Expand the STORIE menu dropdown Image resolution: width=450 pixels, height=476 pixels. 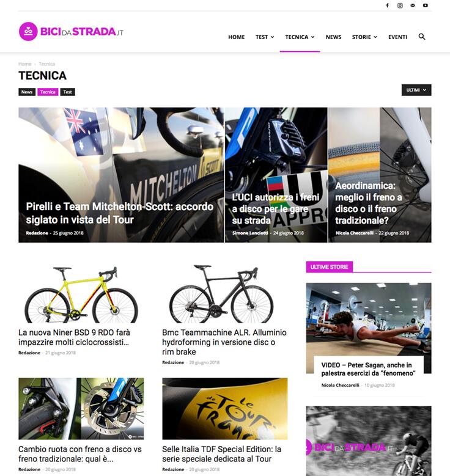[364, 37]
